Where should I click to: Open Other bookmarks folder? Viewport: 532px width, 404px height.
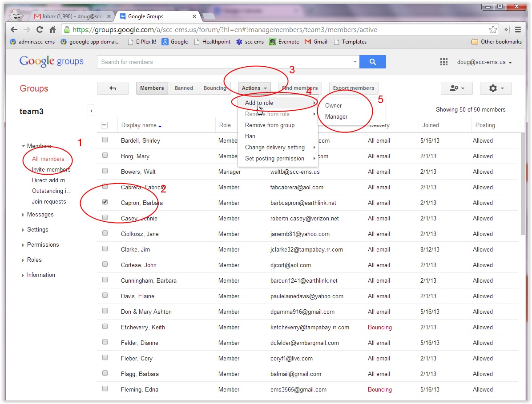click(497, 42)
